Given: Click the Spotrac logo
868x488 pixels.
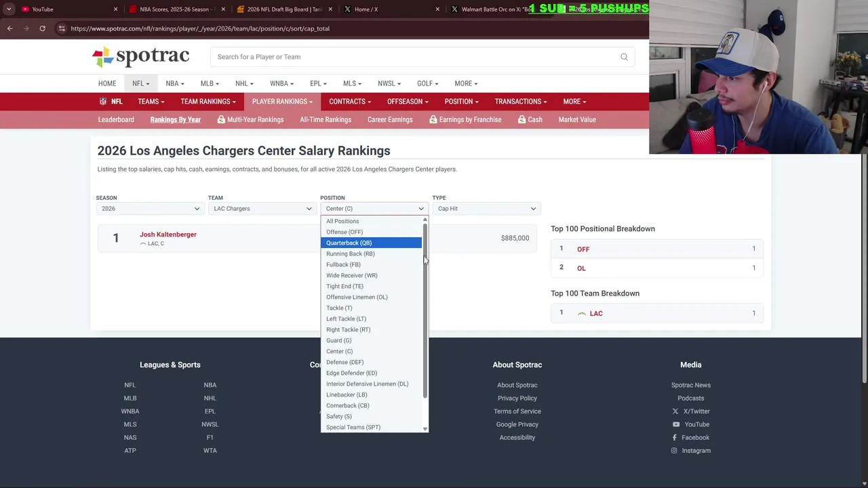Looking at the screenshot, I should coord(140,57).
